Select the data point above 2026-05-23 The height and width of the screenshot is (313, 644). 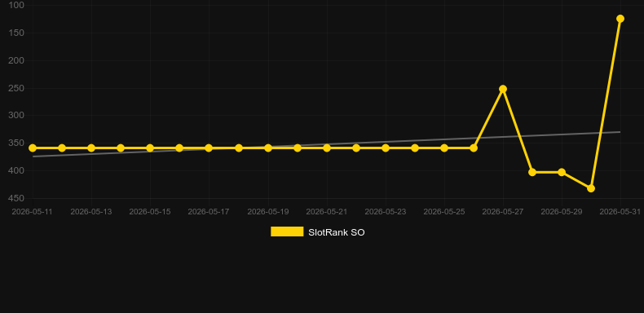(386, 148)
